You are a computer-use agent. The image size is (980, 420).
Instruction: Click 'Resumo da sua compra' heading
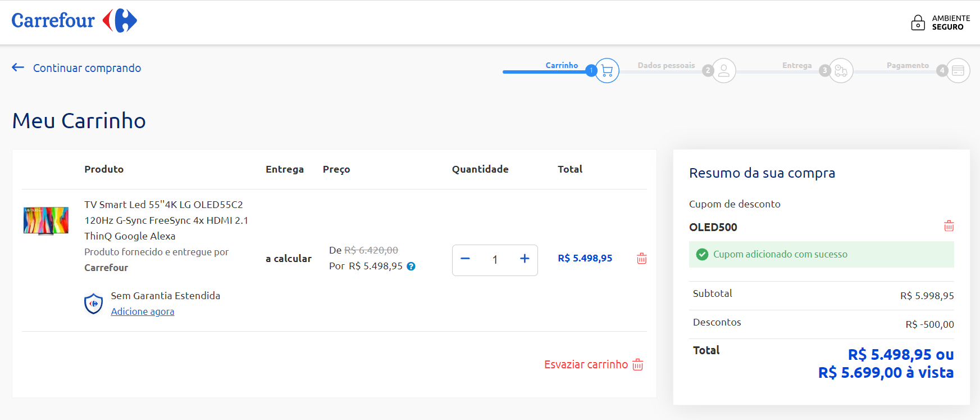[762, 173]
